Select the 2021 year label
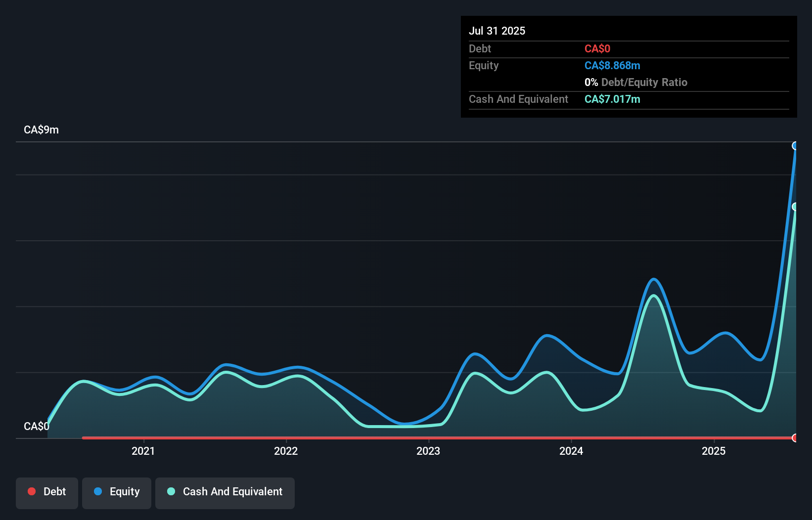The width and height of the screenshot is (812, 520). (x=143, y=451)
